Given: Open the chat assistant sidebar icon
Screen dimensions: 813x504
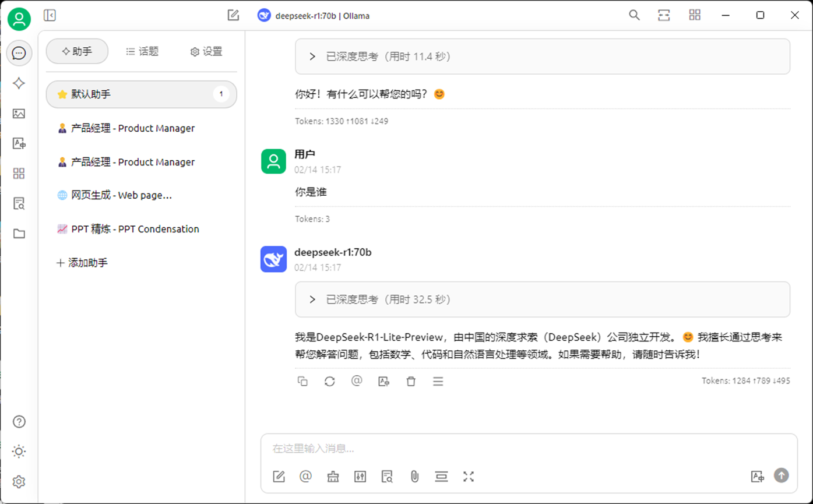Looking at the screenshot, I should (x=19, y=54).
